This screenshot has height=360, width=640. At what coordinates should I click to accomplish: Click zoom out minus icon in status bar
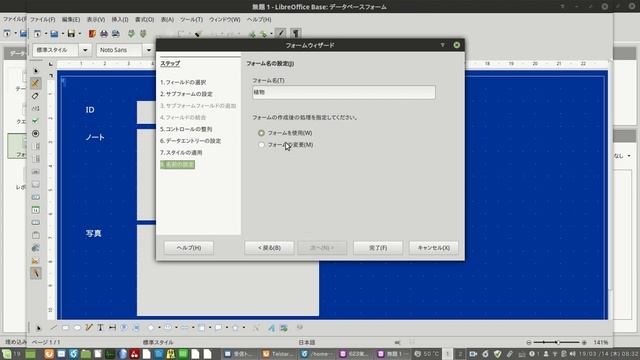[x=529, y=342]
